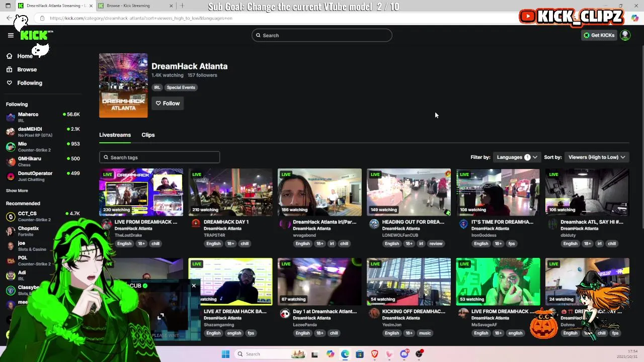Switch to the Clips tab

coord(148,135)
